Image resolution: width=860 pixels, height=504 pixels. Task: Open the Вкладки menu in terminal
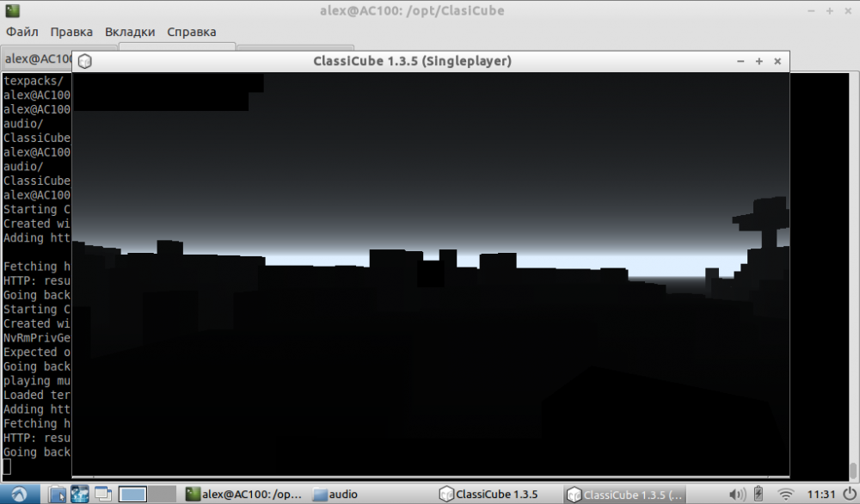click(130, 32)
